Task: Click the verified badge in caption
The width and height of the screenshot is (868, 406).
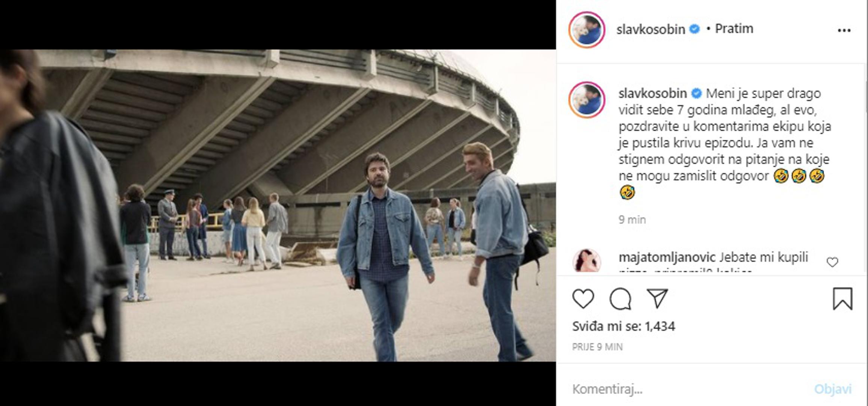Action: pos(696,93)
